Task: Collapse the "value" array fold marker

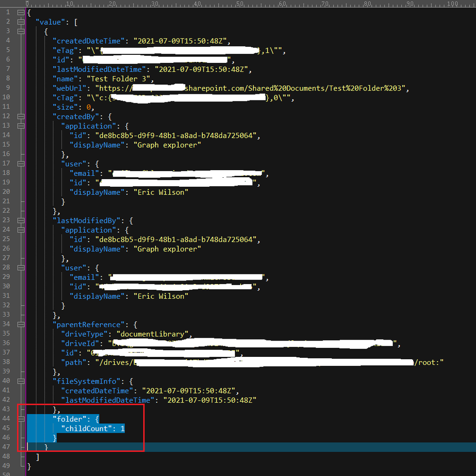Action: 20,22
